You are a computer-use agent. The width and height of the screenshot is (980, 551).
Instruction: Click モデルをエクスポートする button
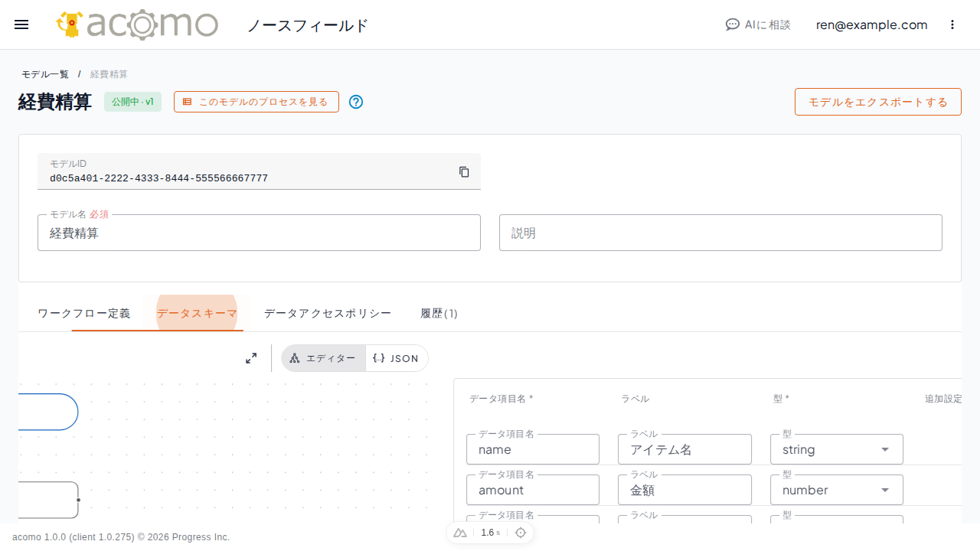pyautogui.click(x=878, y=102)
